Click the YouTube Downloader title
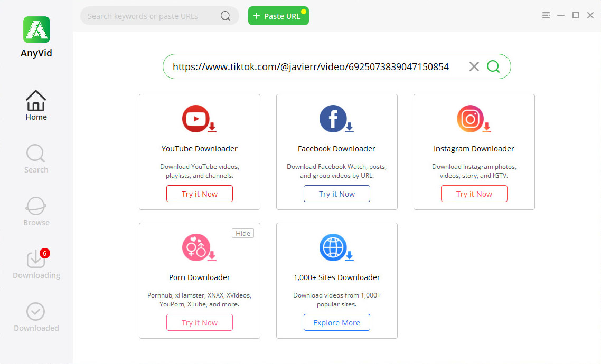This screenshot has width=601, height=364. pos(199,149)
